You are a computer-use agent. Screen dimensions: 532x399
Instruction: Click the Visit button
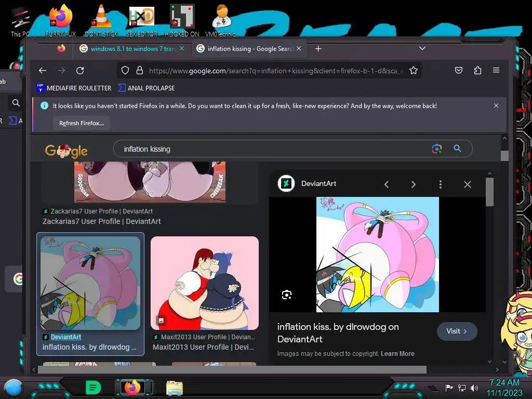[457, 331]
